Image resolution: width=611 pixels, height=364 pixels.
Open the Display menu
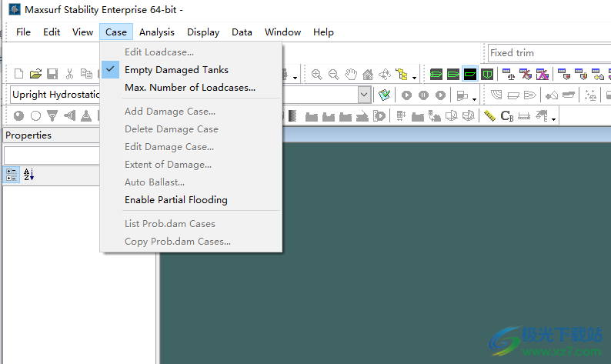(203, 32)
